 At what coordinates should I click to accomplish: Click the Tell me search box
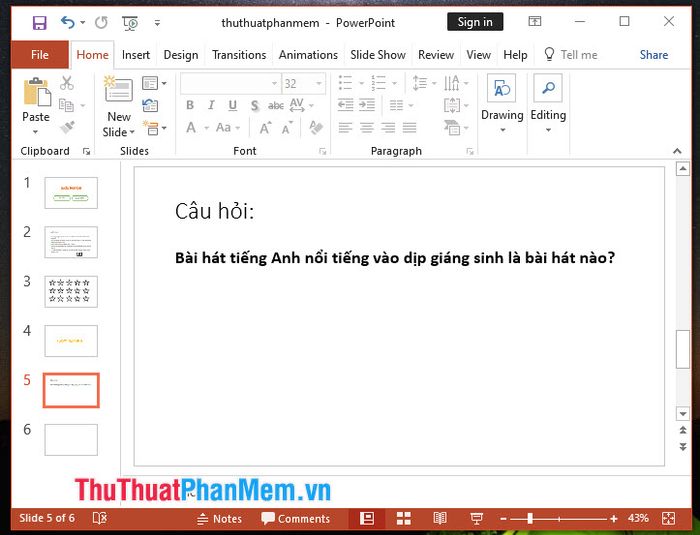(x=571, y=55)
